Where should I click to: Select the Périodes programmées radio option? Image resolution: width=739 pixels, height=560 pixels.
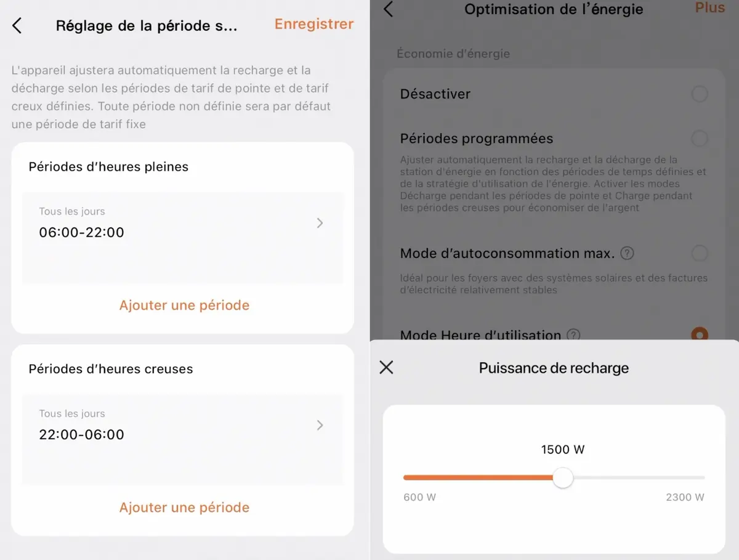[x=699, y=139]
